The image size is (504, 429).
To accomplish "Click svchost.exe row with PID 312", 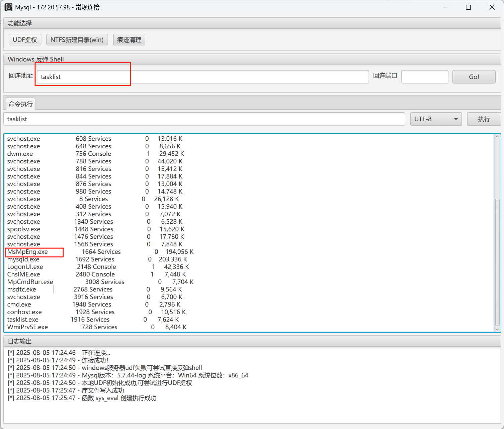I will [x=94, y=214].
